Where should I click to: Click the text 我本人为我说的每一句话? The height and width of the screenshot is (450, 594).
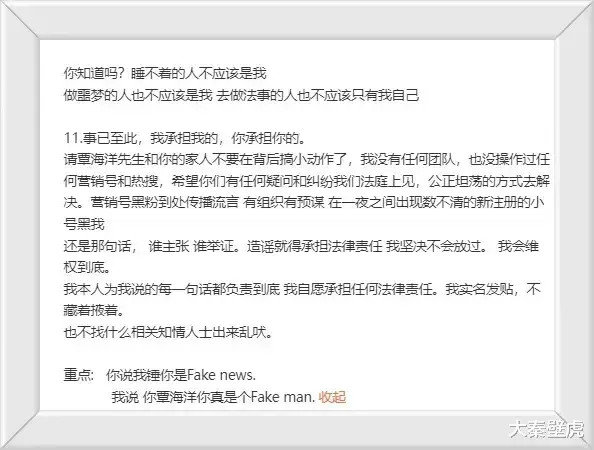point(138,289)
